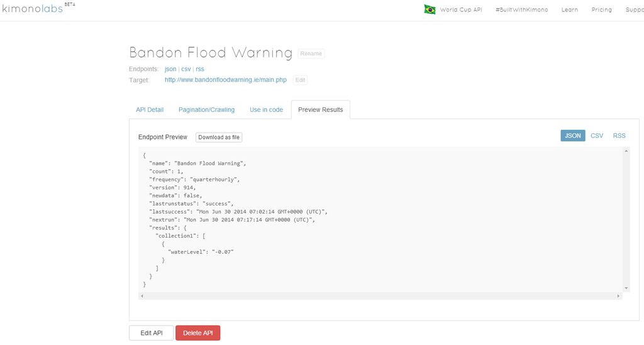The image size is (644, 345).
Task: Click the kimonolabs logo
Action: (x=33, y=9)
